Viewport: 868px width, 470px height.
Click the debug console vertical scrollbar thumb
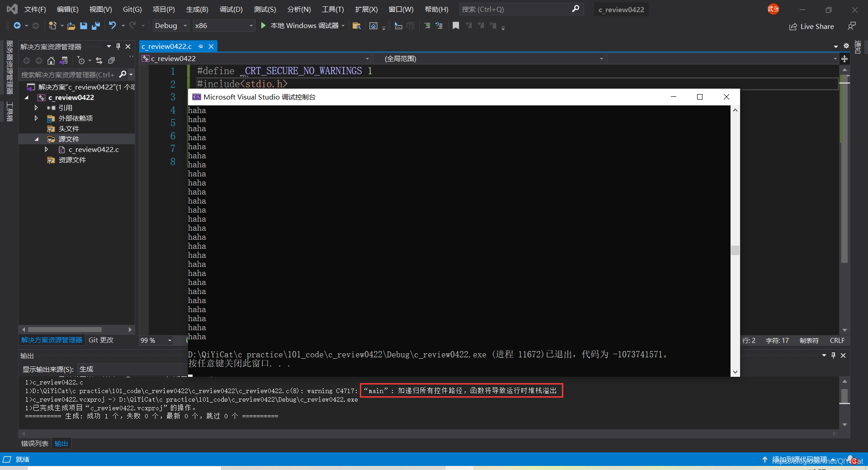tap(735, 250)
